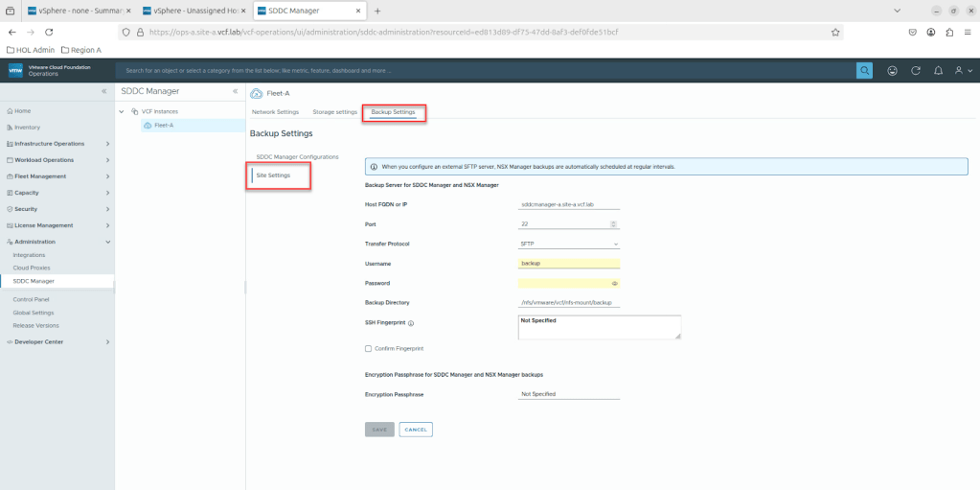
Task: Click the refresh icon in header
Action: [916, 71]
